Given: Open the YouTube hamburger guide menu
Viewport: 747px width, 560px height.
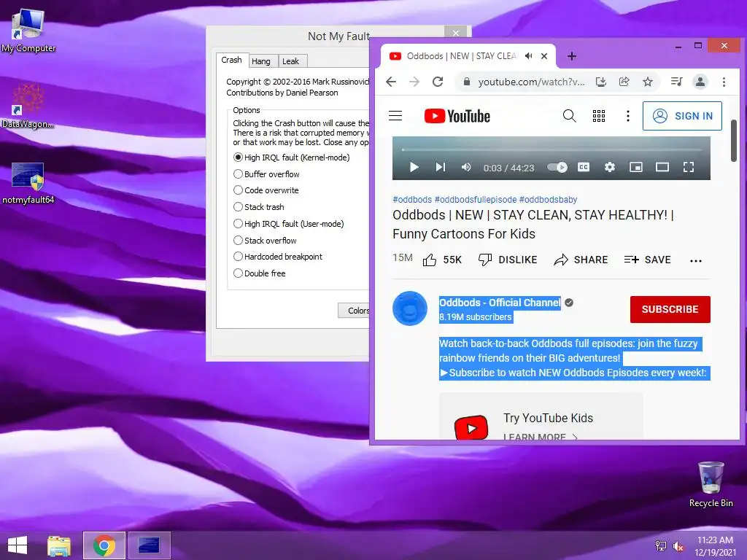Looking at the screenshot, I should pos(395,116).
